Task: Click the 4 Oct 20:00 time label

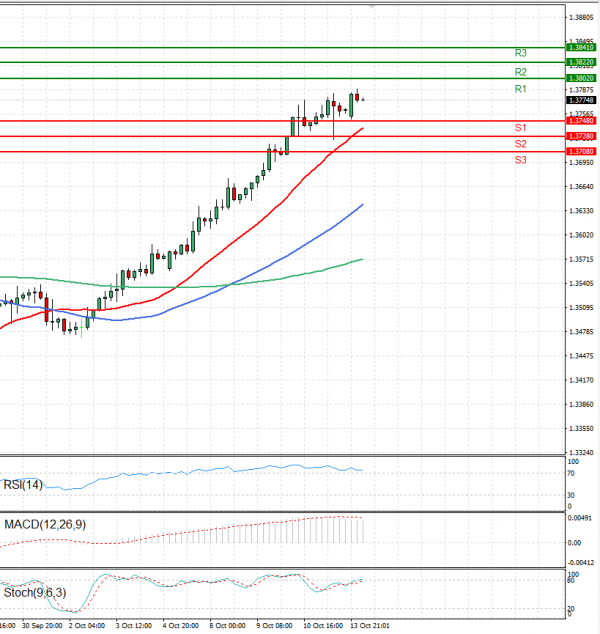Action: click(x=180, y=626)
